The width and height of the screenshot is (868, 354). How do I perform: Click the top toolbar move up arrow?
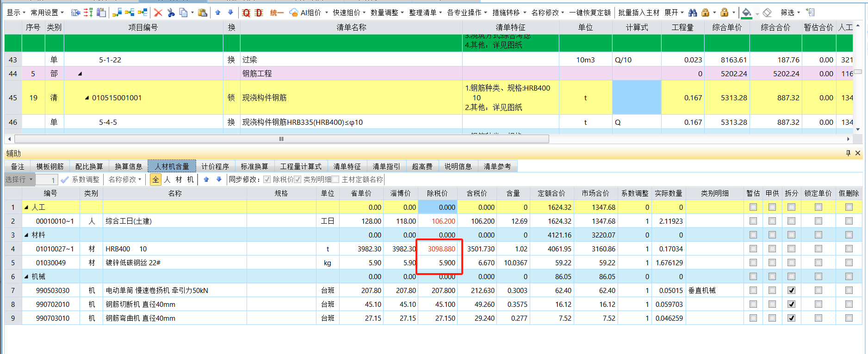pos(218,12)
